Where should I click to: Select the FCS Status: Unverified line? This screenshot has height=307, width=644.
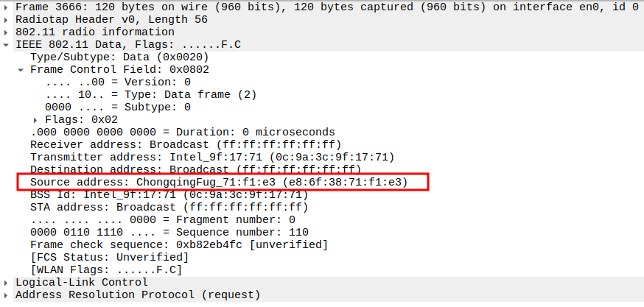coord(109,257)
